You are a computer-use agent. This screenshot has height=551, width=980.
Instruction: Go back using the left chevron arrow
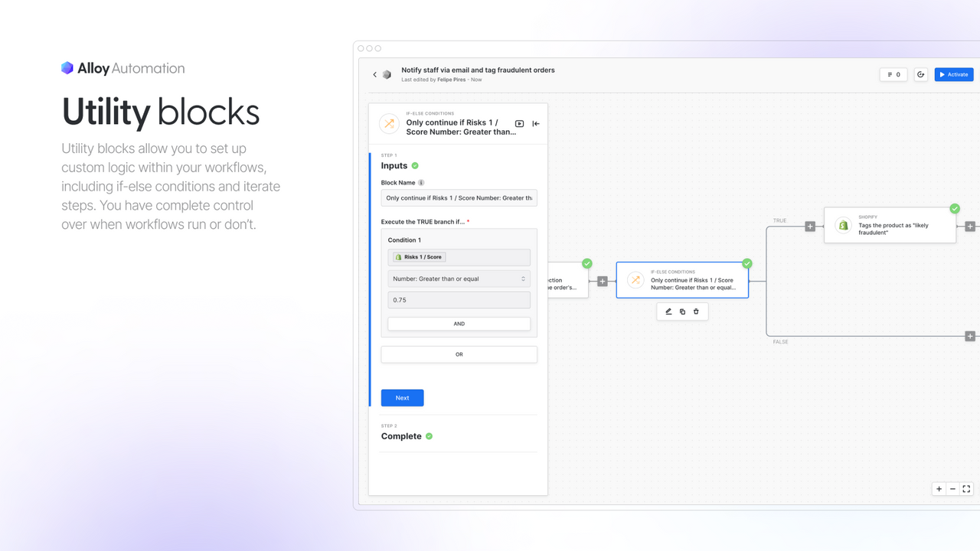374,74
